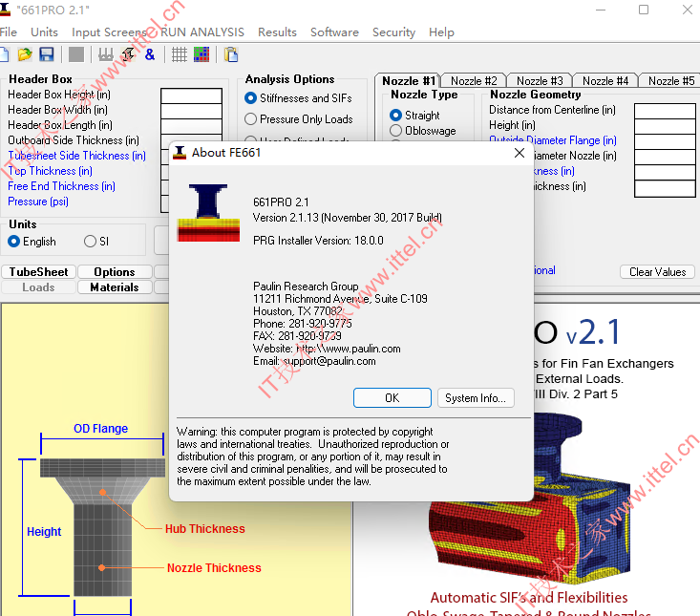
Task: Click the Pressure (psi) label
Action: (x=38, y=202)
